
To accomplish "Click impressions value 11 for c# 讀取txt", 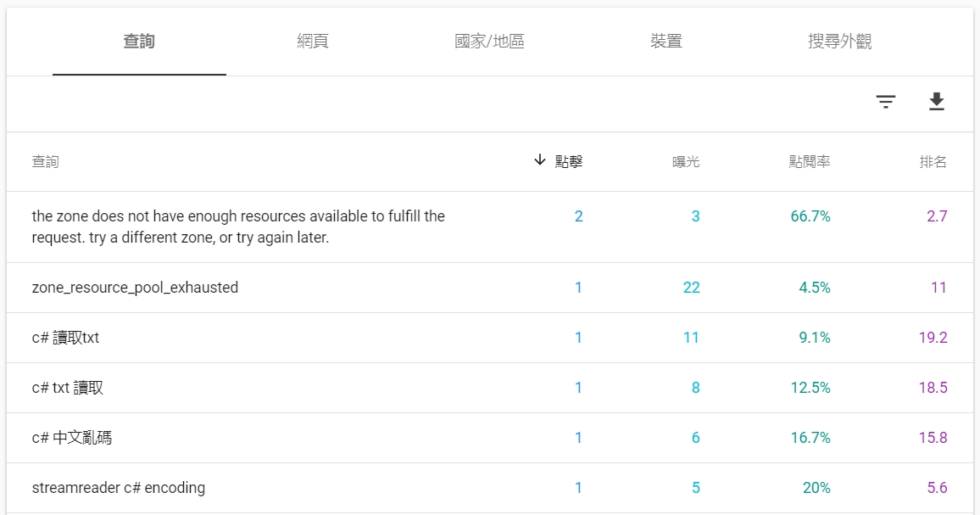I will (x=691, y=338).
